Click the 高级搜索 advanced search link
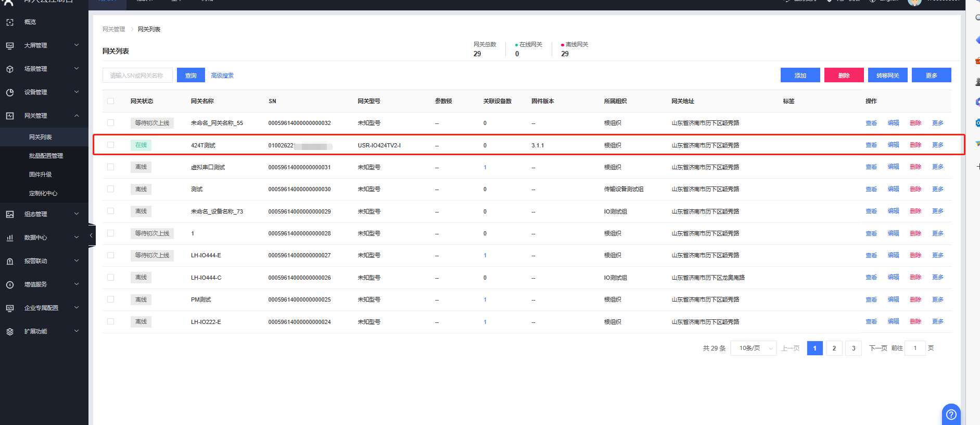The image size is (980, 425). pos(222,76)
